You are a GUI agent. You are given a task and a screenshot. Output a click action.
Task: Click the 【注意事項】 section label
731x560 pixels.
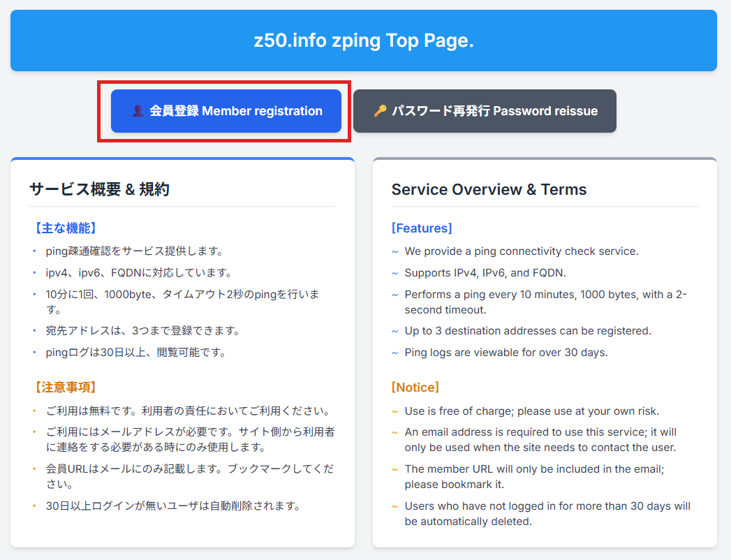pos(65,387)
